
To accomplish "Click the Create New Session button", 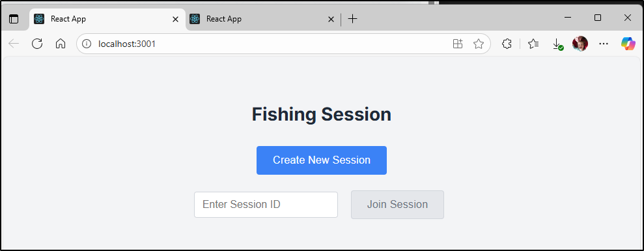I will [x=322, y=160].
